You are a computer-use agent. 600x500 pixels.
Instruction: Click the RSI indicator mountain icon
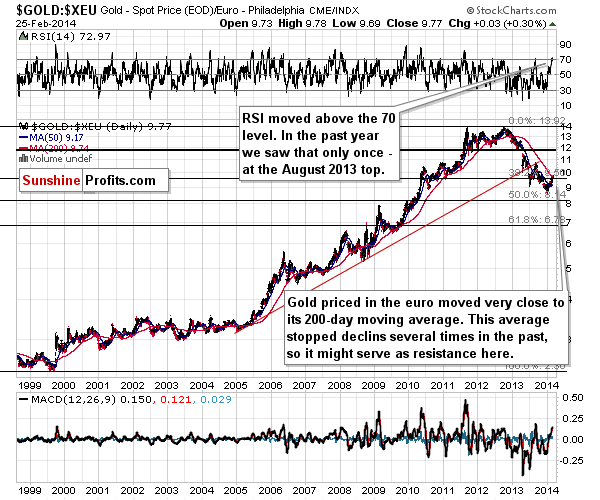(x=24, y=37)
